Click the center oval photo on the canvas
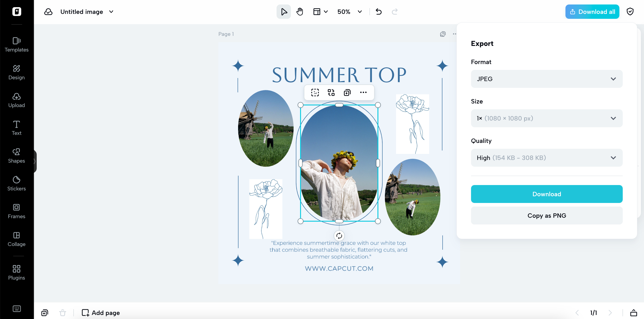The height and width of the screenshot is (319, 644). pyautogui.click(x=339, y=163)
